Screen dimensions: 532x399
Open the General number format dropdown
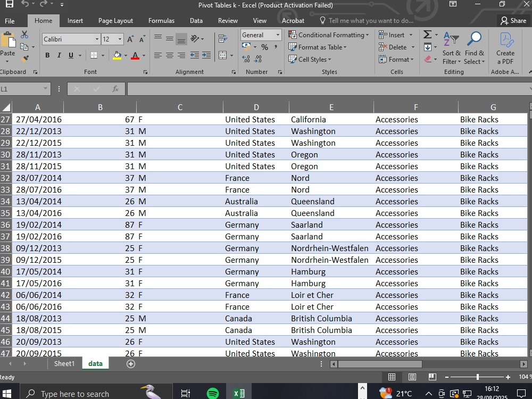click(278, 35)
